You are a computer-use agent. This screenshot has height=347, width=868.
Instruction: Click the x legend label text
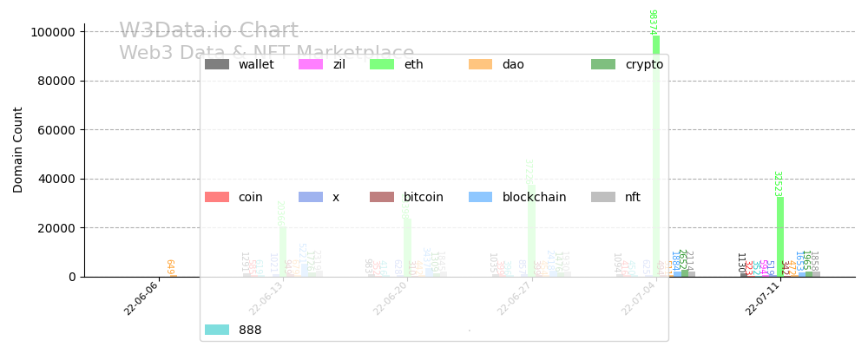[x=336, y=197]
